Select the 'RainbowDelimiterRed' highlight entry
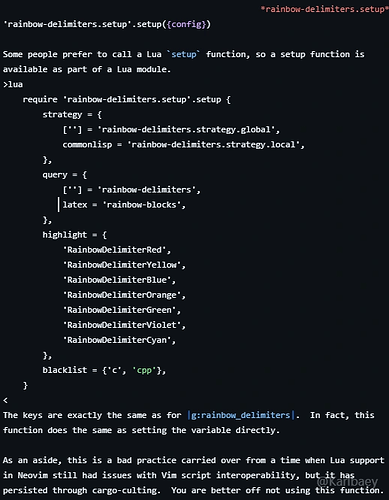 [117, 250]
